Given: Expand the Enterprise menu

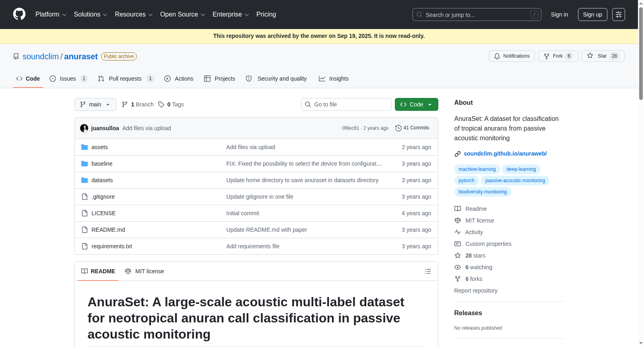Looking at the screenshot, I should 231,15.
